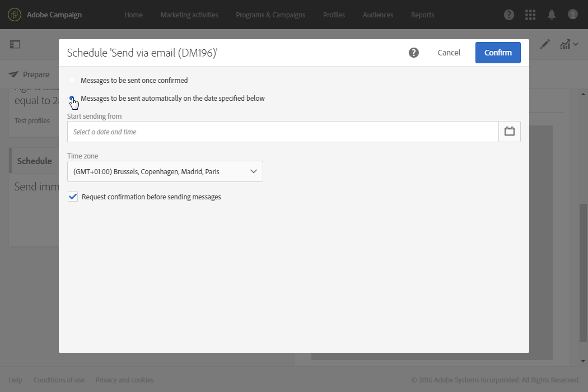Expand the Time zone dropdown
588x392 pixels.
165,171
